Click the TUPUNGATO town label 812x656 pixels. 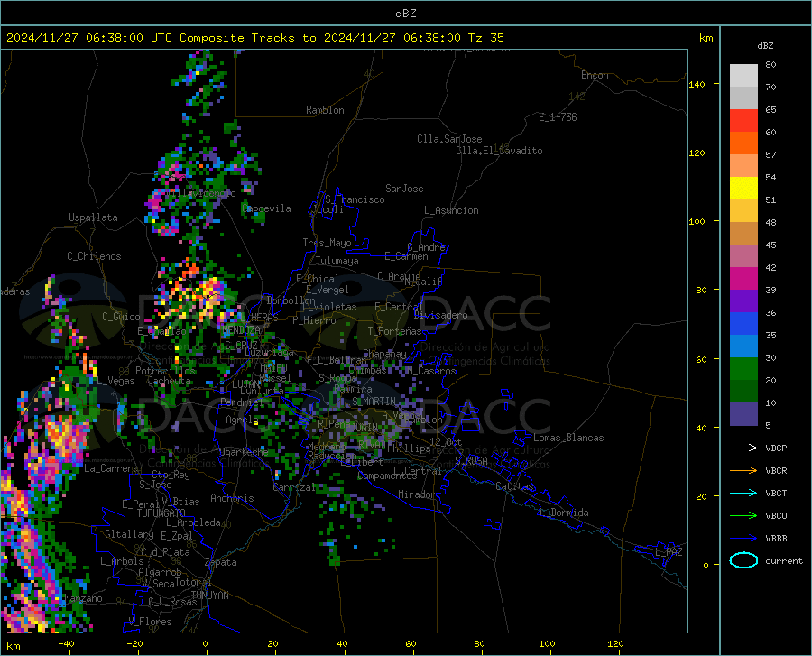click(x=161, y=513)
